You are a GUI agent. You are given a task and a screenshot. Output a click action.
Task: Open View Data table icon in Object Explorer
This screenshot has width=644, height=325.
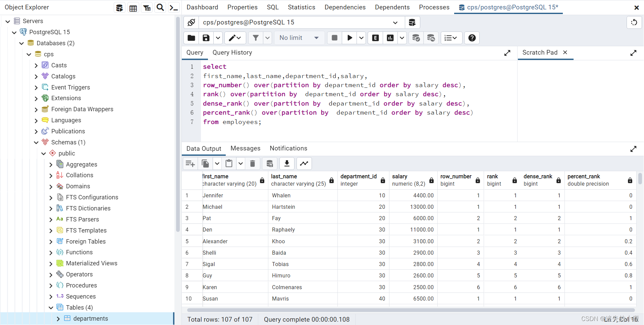tap(133, 8)
